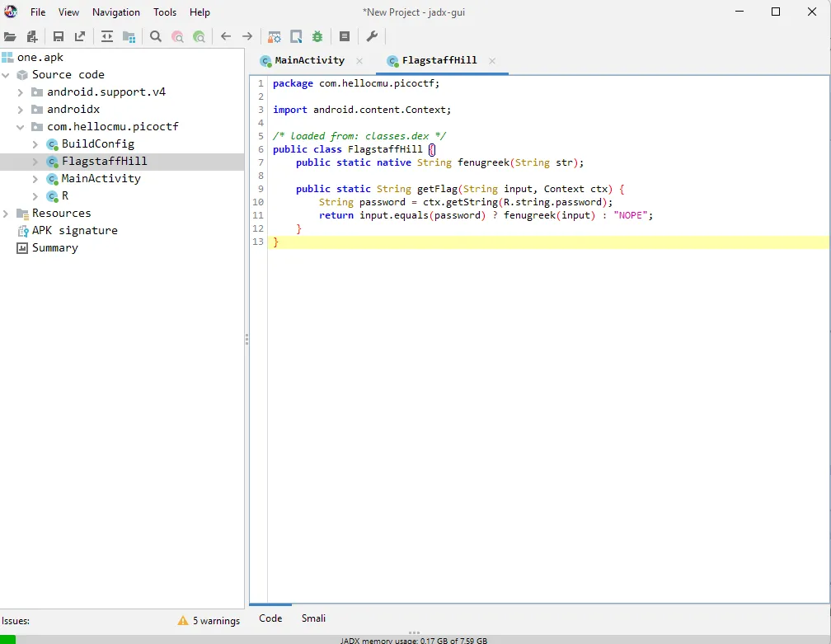The height and width of the screenshot is (644, 831).
Task: Expand the R class node
Action: [35, 196]
